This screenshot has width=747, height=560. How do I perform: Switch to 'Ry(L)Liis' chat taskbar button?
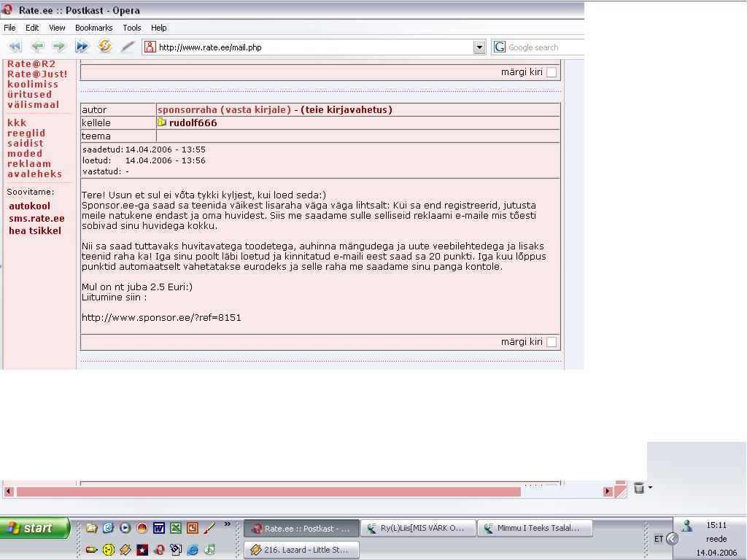click(x=418, y=529)
